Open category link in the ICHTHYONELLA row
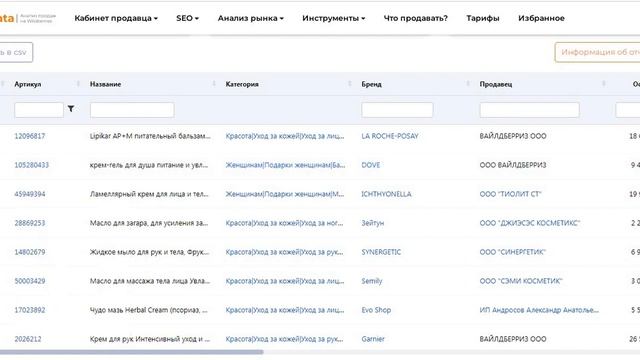The height and width of the screenshot is (360, 640). [x=285, y=194]
